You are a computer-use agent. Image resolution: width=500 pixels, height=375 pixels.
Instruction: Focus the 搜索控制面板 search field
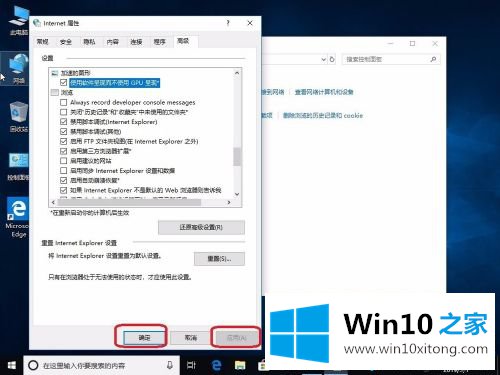click(391, 59)
